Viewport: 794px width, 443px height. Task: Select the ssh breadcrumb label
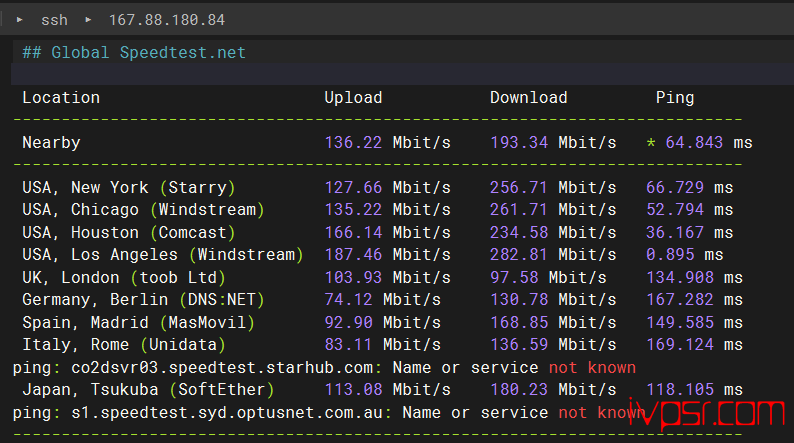coord(54,19)
